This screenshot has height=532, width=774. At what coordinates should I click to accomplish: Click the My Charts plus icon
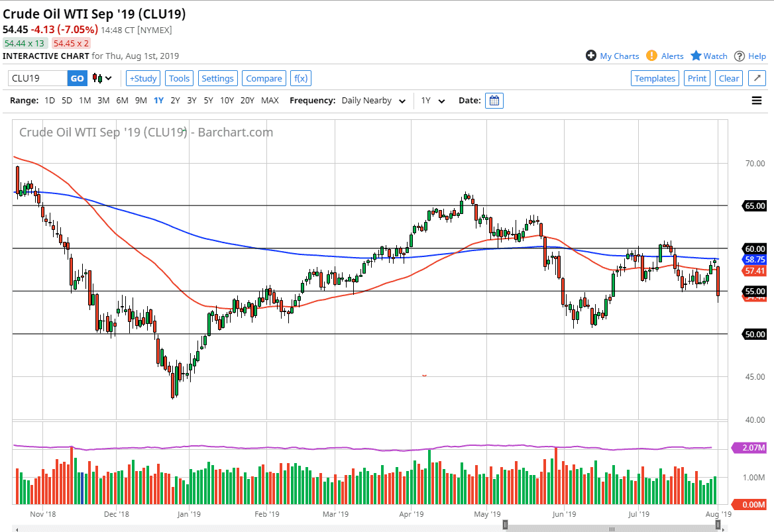coord(591,56)
